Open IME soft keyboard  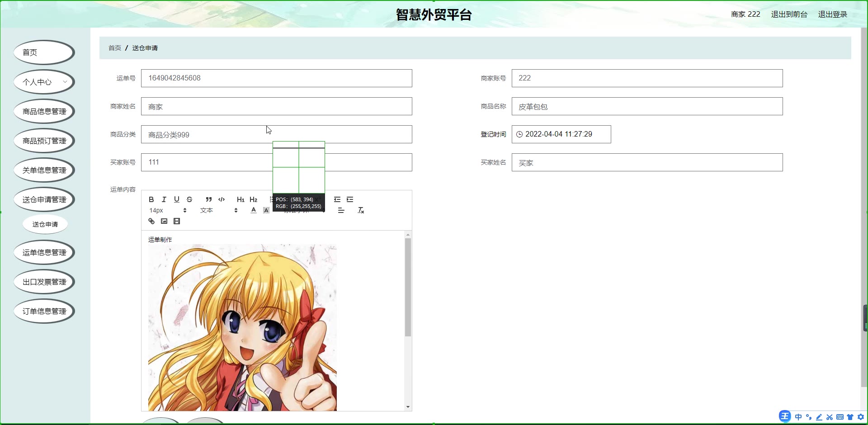point(840,417)
